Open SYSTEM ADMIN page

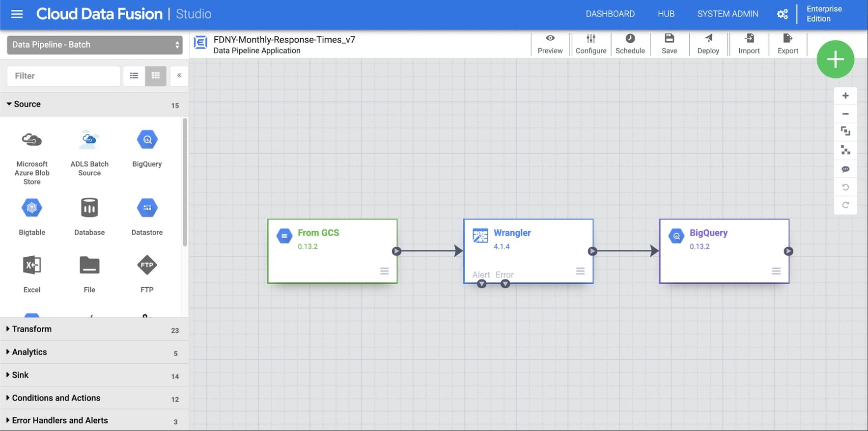coord(728,14)
